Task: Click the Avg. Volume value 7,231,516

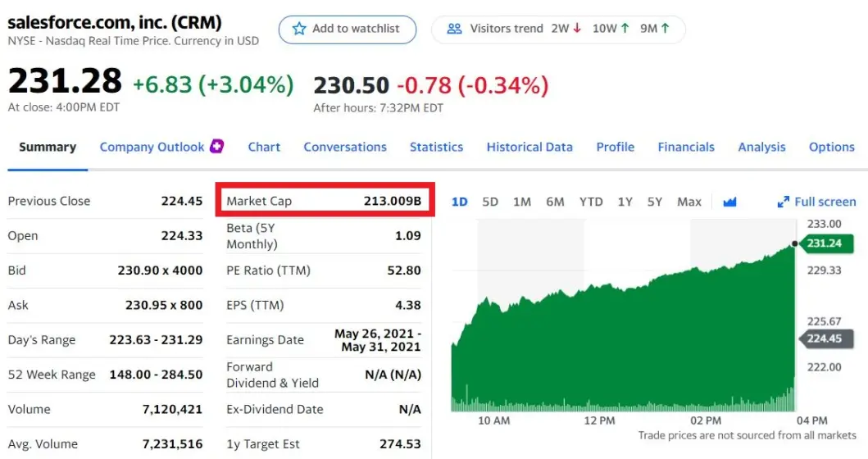Action: (x=172, y=444)
